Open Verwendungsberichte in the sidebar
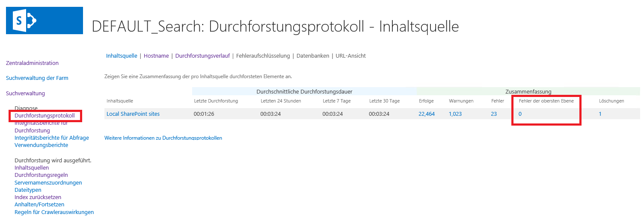Viewport: 644px width, 220px height. [x=41, y=145]
